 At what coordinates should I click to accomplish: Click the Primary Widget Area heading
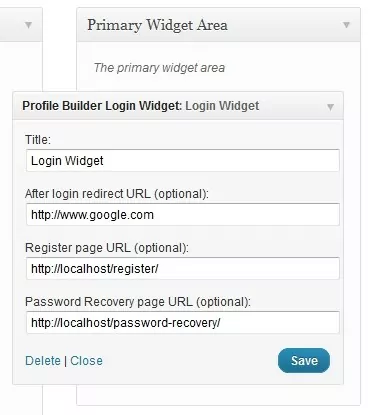tap(157, 25)
